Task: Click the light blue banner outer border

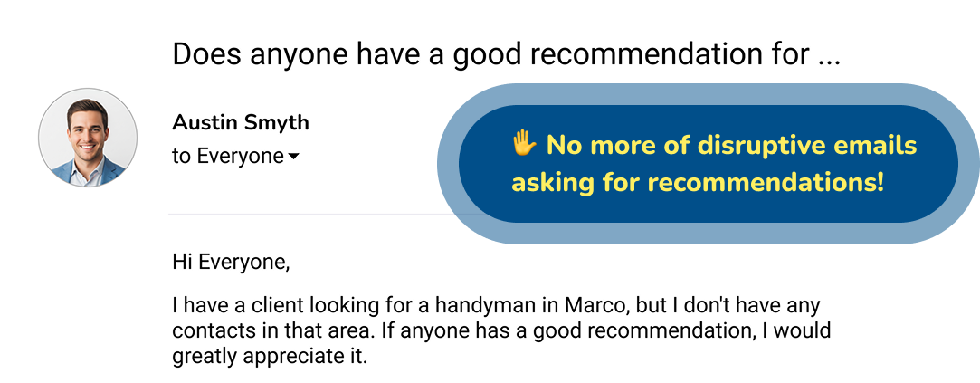Action: (447, 163)
